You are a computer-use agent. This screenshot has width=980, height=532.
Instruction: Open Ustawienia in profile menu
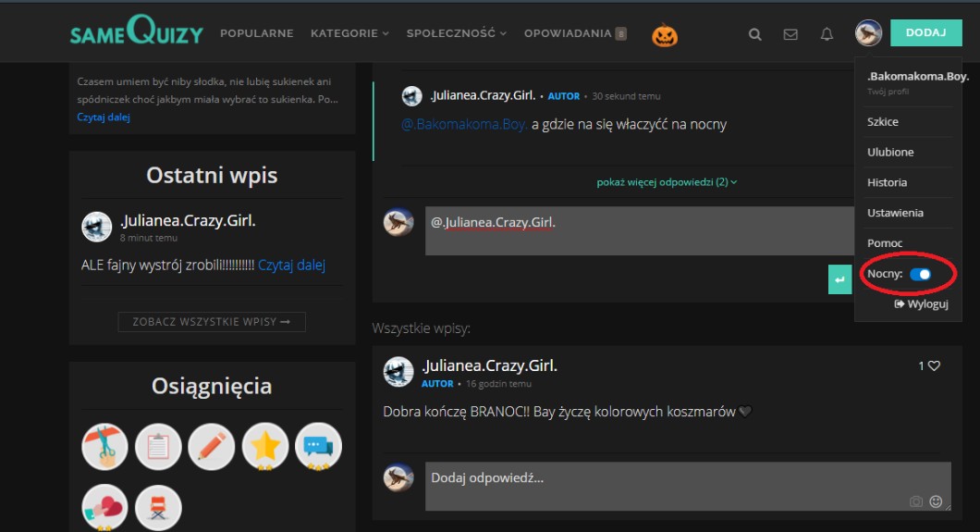[895, 213]
